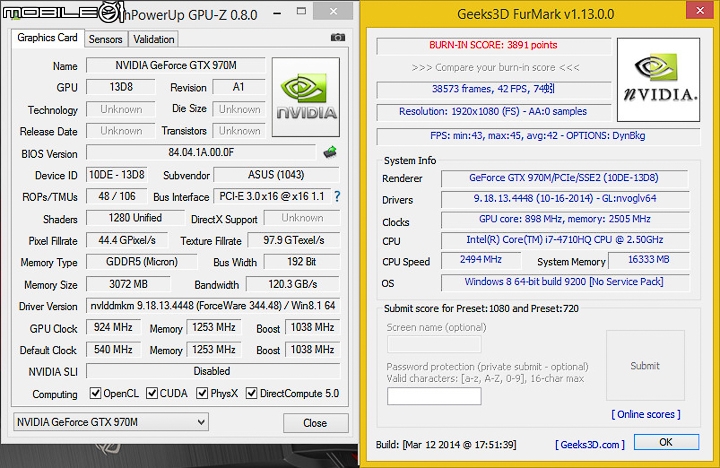Click the System Memory 16333 MB value
This screenshot has width=720, height=468.
pos(648,259)
